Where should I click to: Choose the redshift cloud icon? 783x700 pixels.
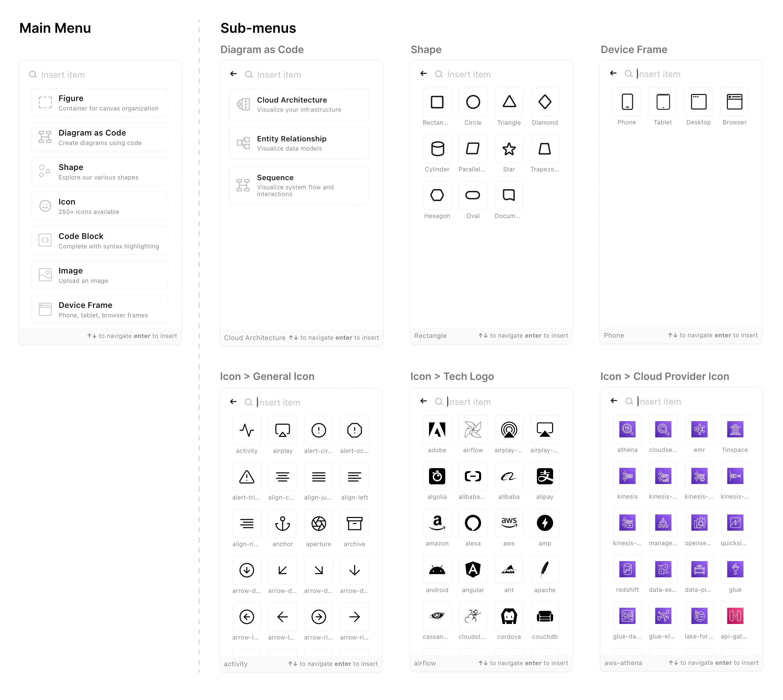pyautogui.click(x=627, y=569)
